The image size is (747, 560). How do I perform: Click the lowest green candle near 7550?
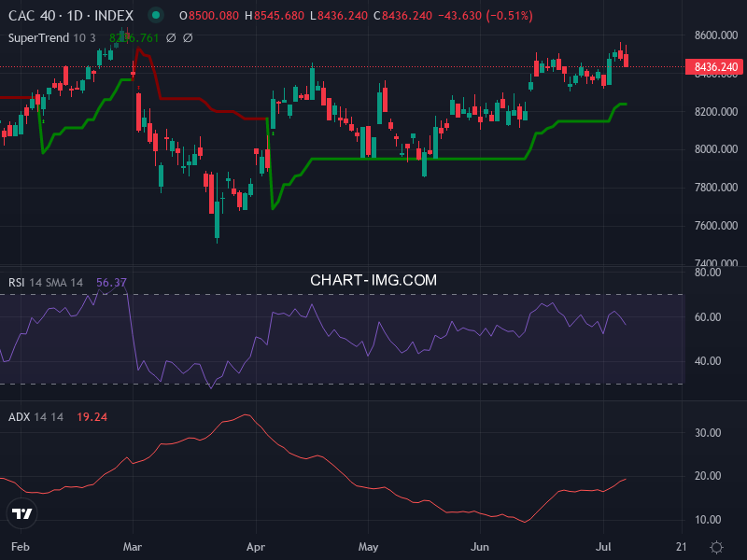[x=218, y=219]
